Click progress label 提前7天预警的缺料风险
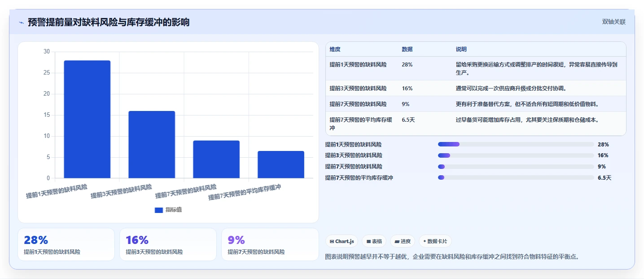This screenshot has width=644, height=279. click(354, 167)
